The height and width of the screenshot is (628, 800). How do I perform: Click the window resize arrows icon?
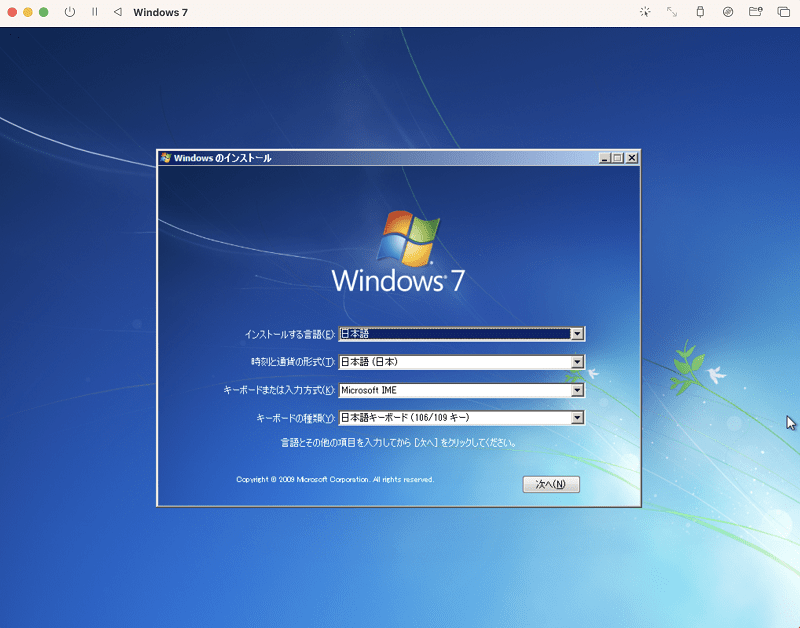(x=672, y=12)
